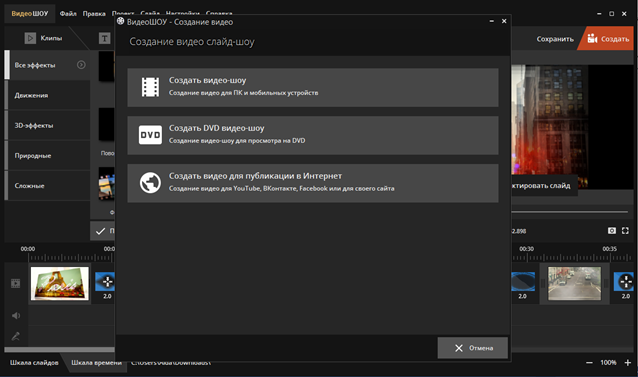Viewport: 638px width, 377px height.
Task: Select Все эффекты category
Action: click(x=47, y=65)
